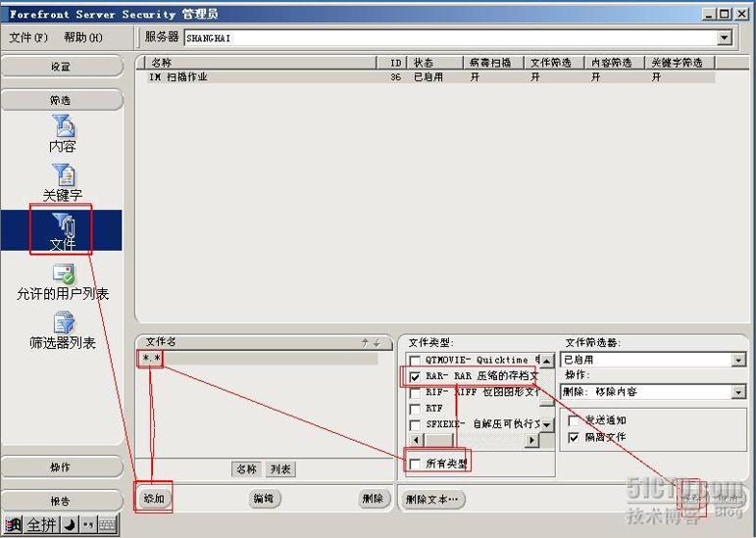The width and height of the screenshot is (756, 538).
Task: Enable the 发送通知 checkbox
Action: point(574,420)
